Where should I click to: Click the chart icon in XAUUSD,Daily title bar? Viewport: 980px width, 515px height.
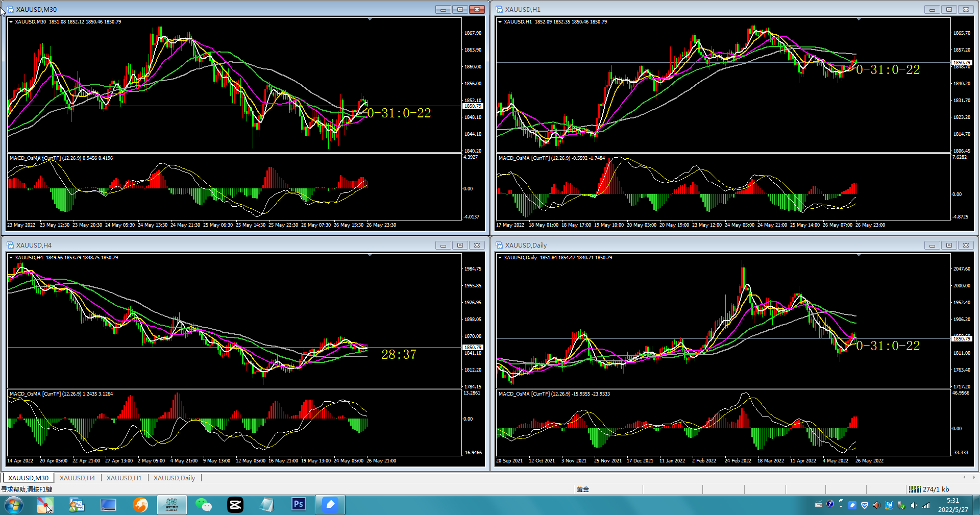pos(499,245)
